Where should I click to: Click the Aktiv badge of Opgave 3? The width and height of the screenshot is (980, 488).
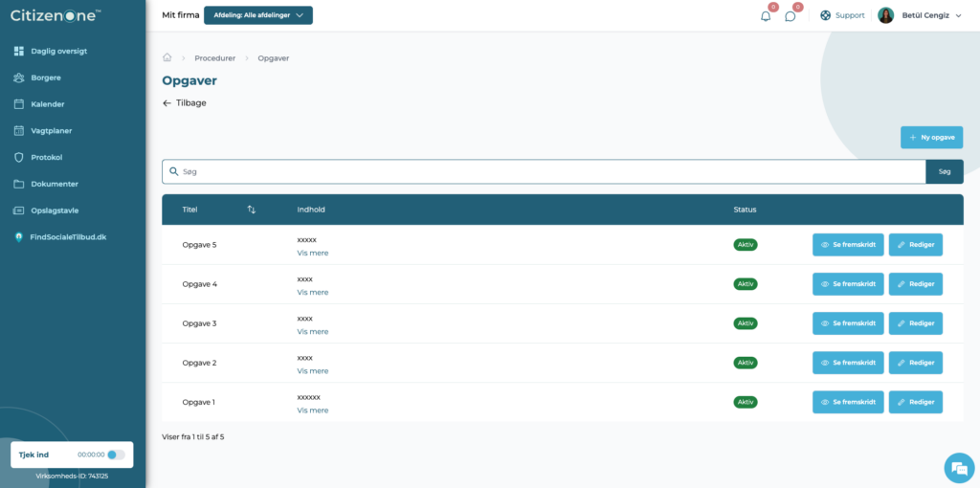pyautogui.click(x=745, y=323)
